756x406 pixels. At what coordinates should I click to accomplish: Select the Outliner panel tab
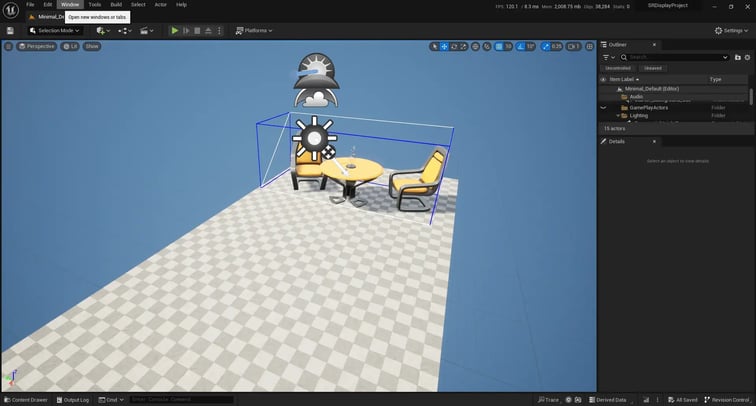click(617, 44)
